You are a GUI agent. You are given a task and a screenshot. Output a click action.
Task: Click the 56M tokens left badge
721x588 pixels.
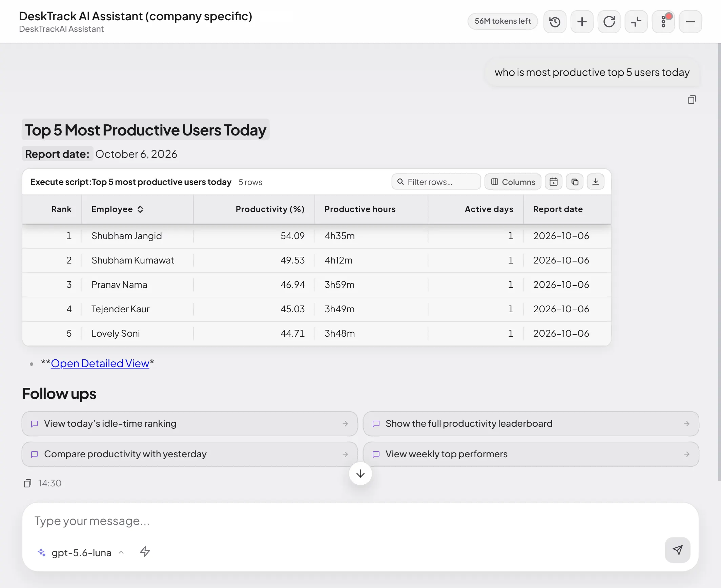click(x=502, y=21)
